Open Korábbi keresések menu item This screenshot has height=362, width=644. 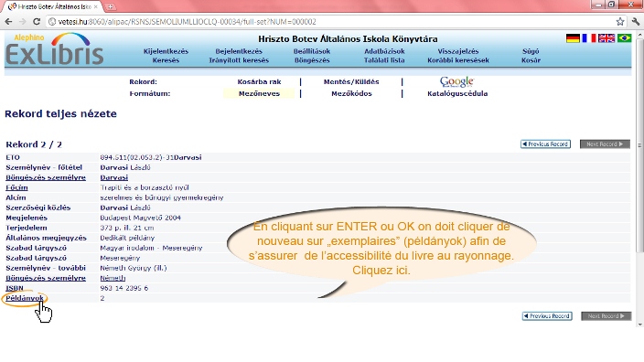click(x=458, y=60)
